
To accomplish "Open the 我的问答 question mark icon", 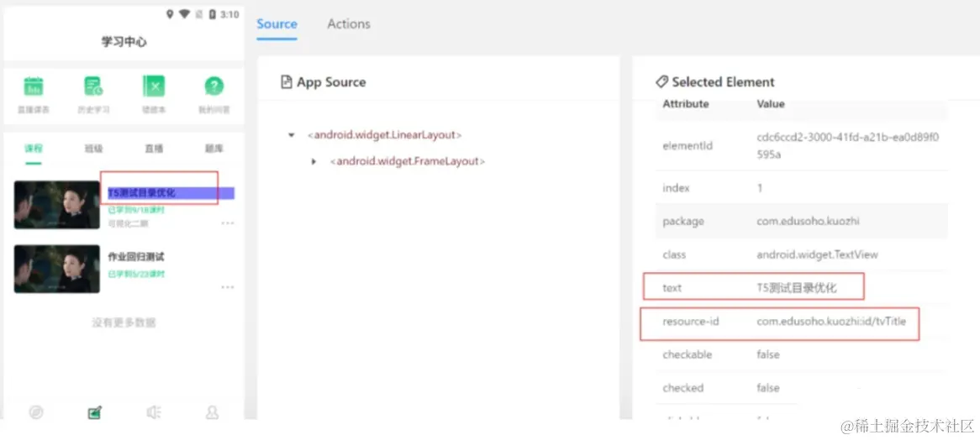I will pos(214,87).
